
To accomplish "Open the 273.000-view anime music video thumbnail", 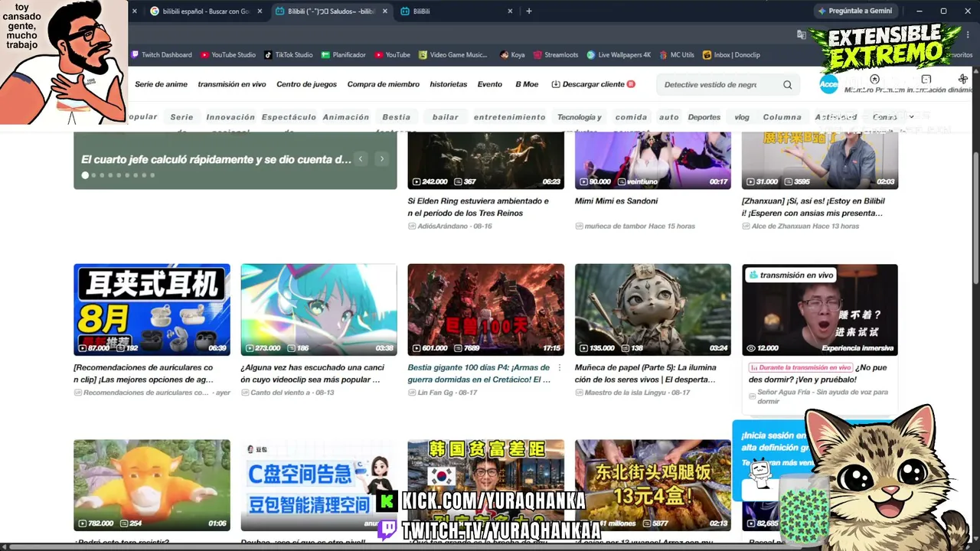I will (x=318, y=310).
